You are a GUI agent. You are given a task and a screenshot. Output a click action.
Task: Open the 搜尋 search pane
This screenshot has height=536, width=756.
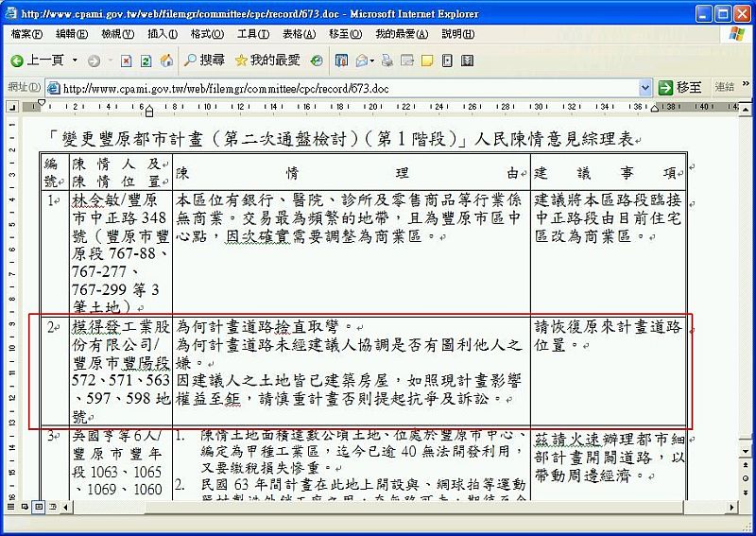tap(204, 61)
